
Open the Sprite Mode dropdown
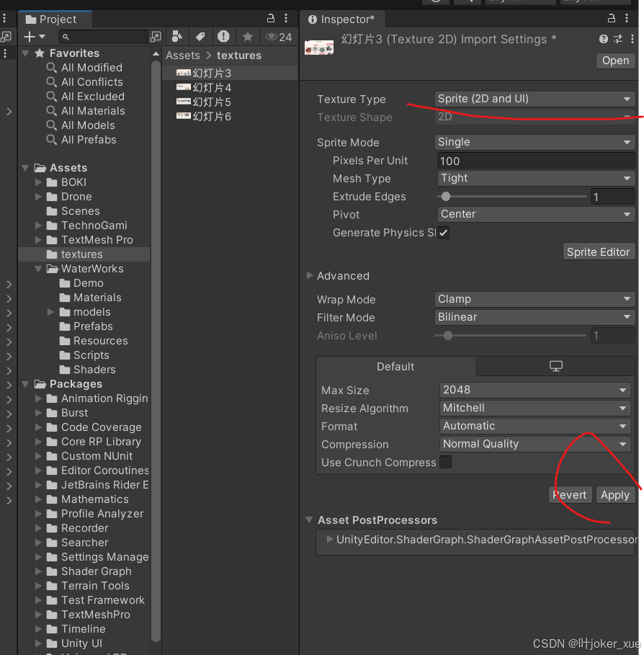point(534,142)
